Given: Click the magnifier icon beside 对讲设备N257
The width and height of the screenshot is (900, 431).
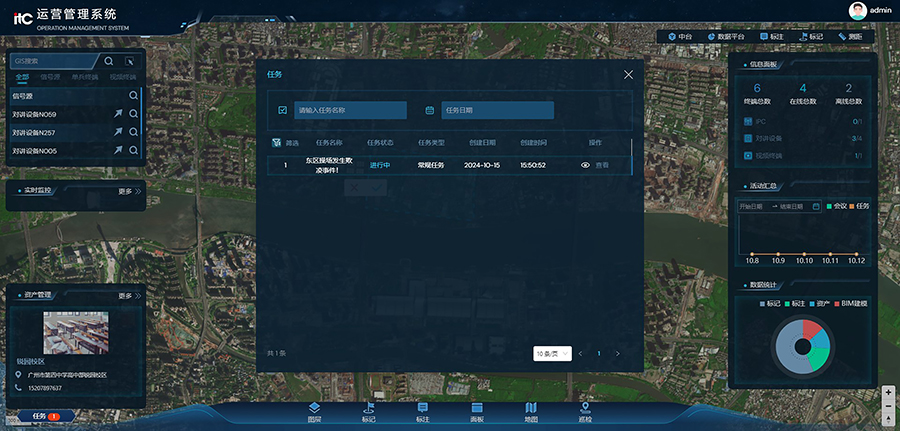Looking at the screenshot, I should 133,133.
